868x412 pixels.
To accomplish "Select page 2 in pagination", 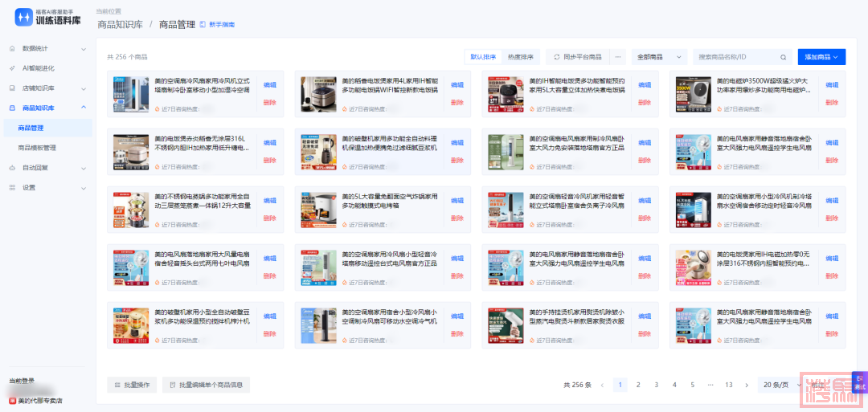I will 638,385.
